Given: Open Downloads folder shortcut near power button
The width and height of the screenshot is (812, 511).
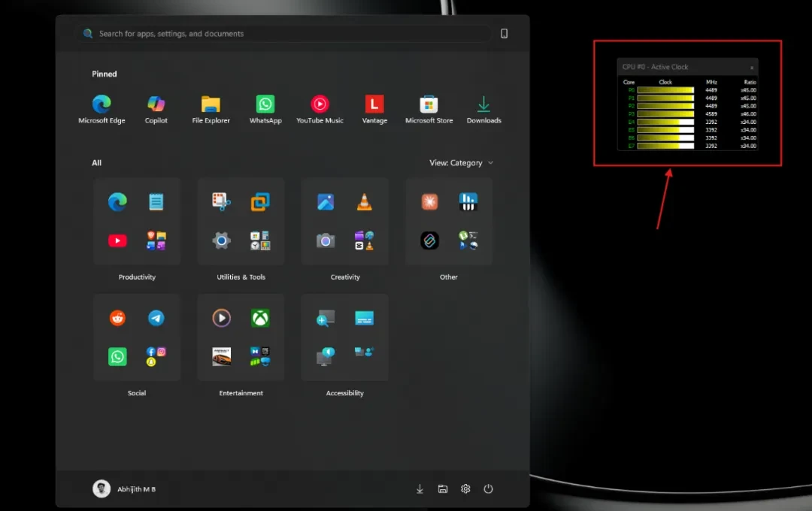Looking at the screenshot, I should [x=420, y=488].
